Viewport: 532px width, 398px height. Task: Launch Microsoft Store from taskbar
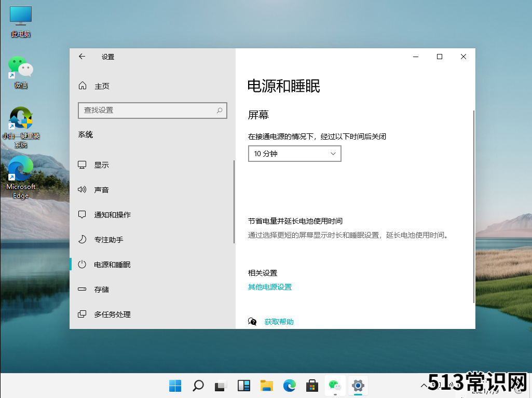(312, 386)
